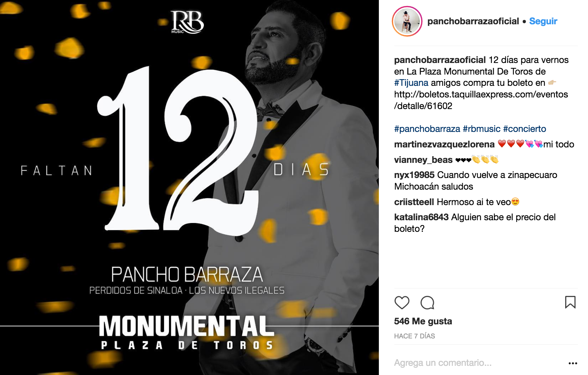Open the #Tijuana hashtag

[x=411, y=83]
